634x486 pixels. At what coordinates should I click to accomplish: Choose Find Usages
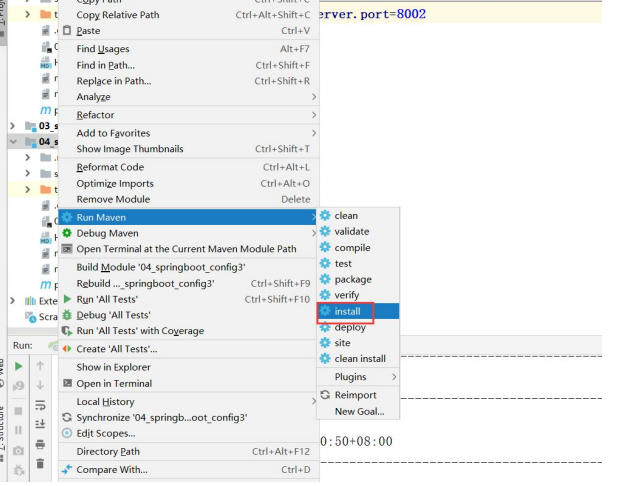[x=188, y=49]
